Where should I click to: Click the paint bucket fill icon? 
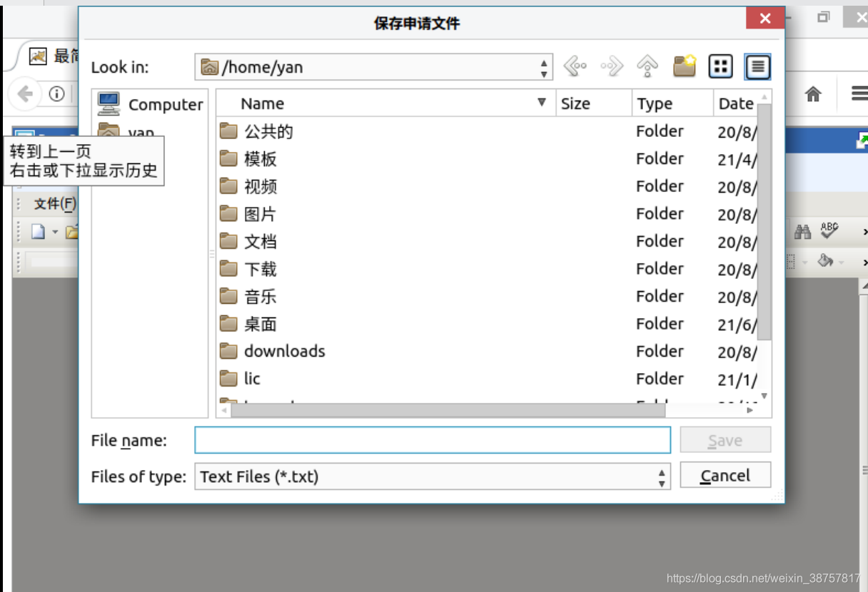(x=825, y=260)
